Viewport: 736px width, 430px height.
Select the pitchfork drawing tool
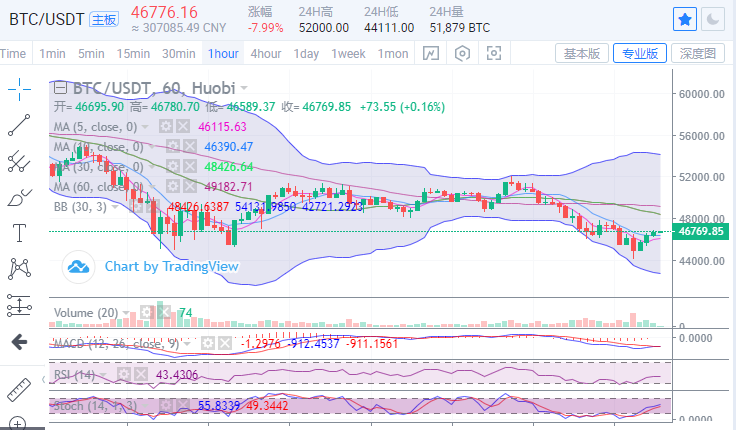pos(19,161)
